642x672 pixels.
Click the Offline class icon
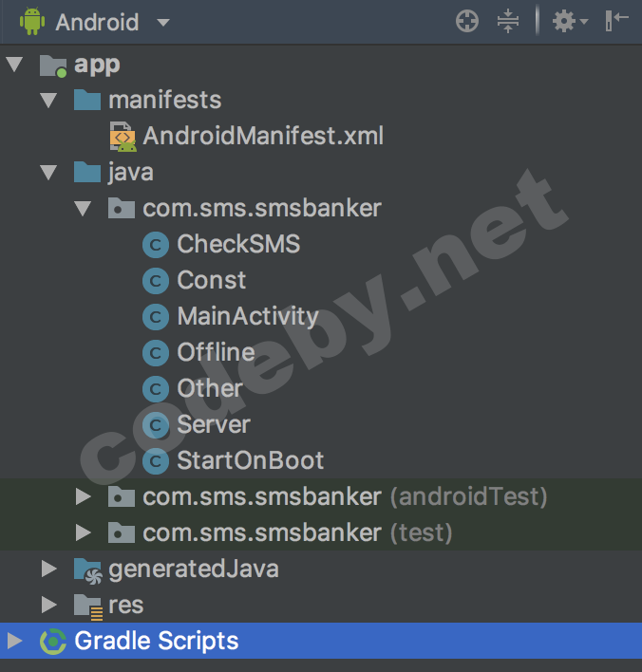click(156, 353)
